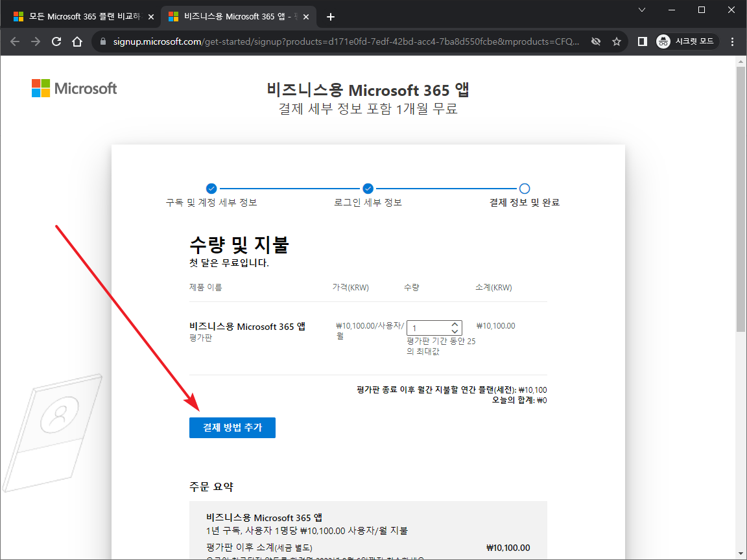Click the 결제 세부 정보 포함 1개월 무료 subtitle

(368, 109)
